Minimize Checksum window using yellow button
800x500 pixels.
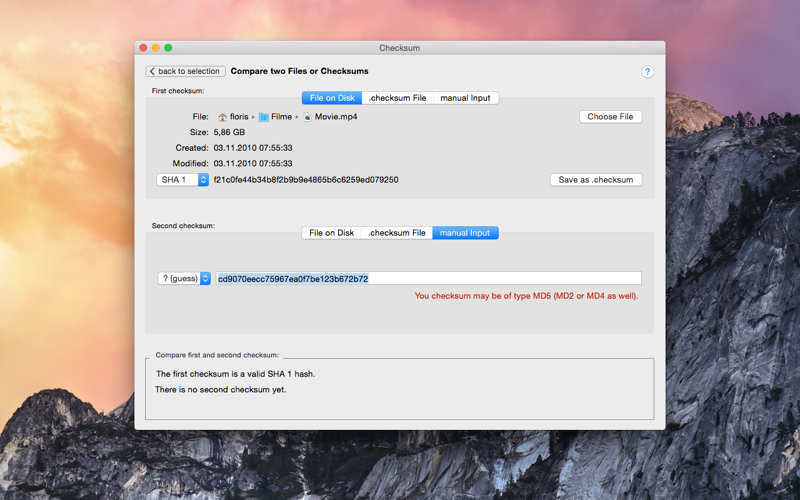pos(156,47)
